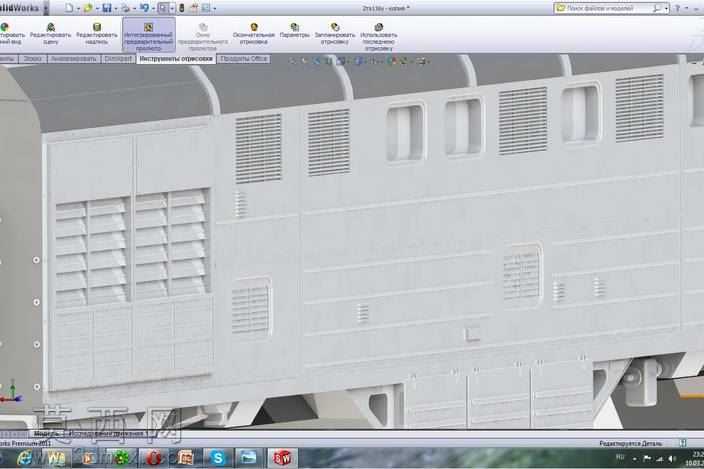This screenshot has width=704, height=469.
Task: Expand the New document dropdown arrow
Action: pyautogui.click(x=78, y=8)
